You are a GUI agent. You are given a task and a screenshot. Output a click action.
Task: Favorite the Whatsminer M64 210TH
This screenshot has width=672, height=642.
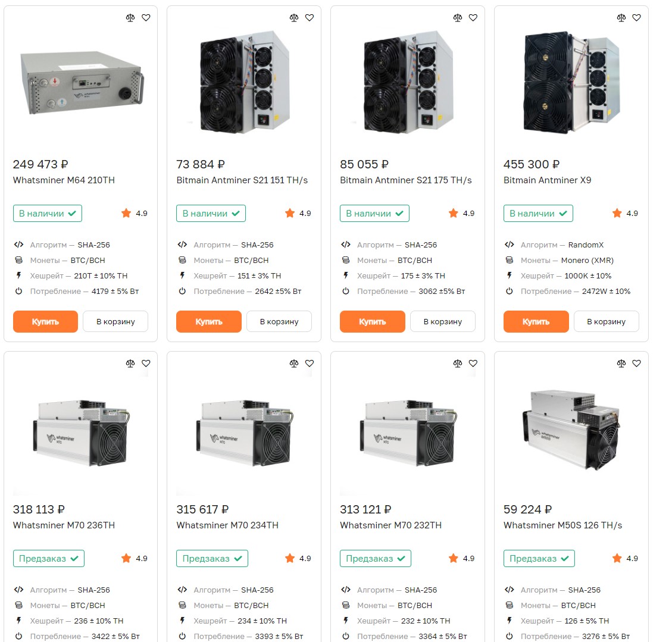click(146, 18)
